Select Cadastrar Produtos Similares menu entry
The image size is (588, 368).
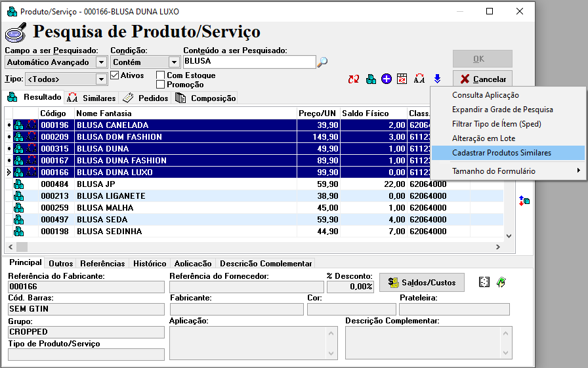click(501, 153)
